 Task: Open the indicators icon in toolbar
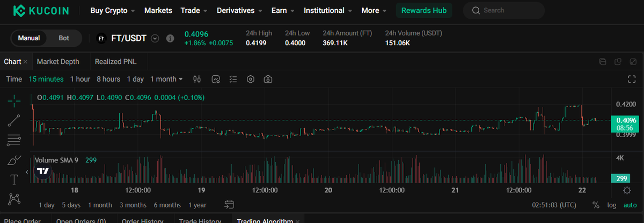216,79
